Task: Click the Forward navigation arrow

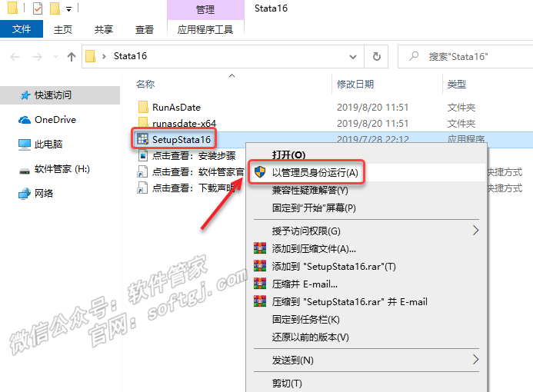Action: [x=38, y=56]
